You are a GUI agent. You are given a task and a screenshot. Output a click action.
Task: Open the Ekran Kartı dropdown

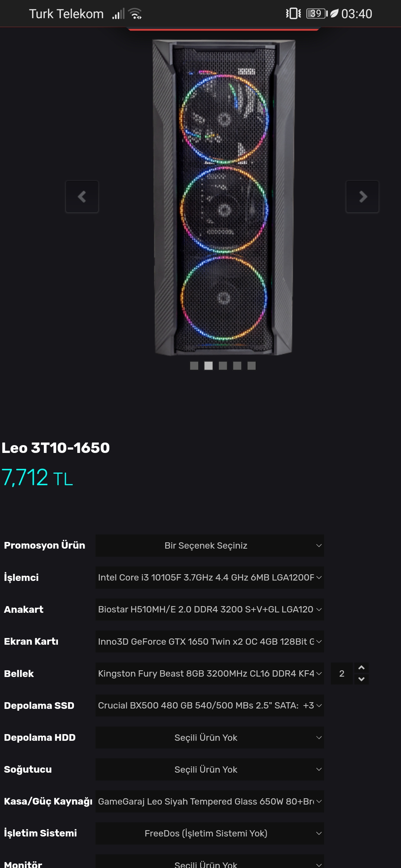pos(210,642)
